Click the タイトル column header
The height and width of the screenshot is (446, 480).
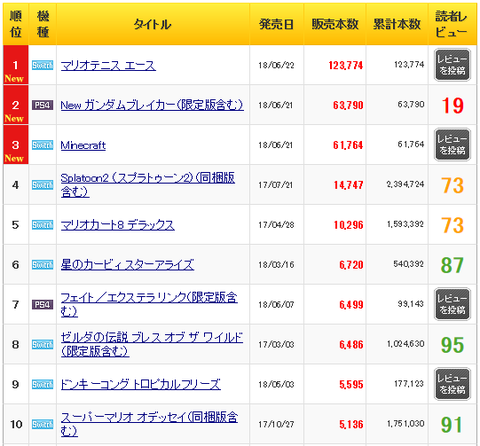click(153, 24)
